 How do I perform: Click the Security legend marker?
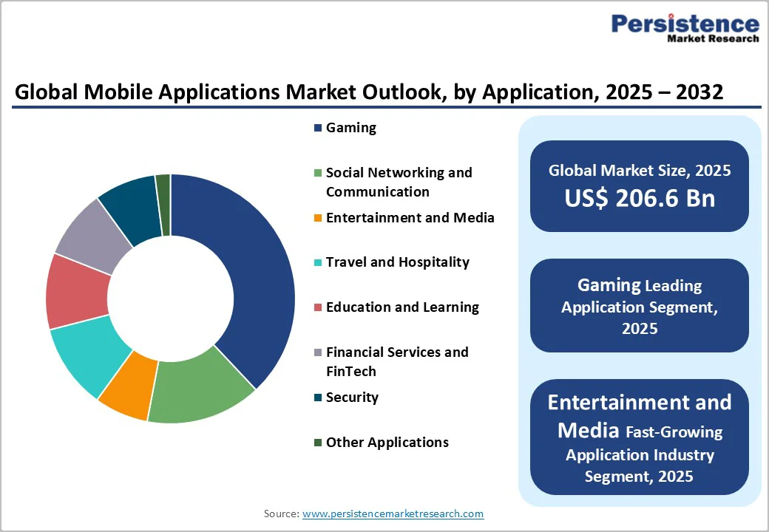[316, 397]
